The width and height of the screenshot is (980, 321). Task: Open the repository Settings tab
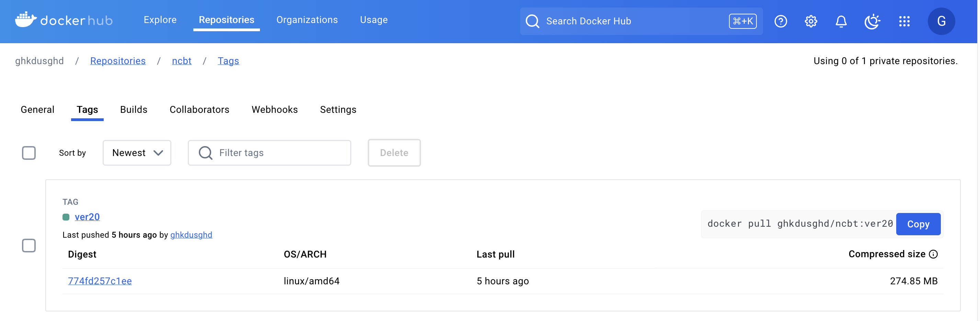(338, 109)
